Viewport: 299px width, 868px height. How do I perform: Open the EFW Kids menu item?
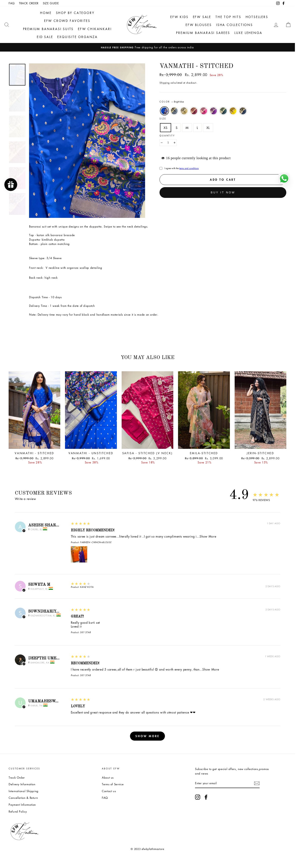tap(181, 17)
